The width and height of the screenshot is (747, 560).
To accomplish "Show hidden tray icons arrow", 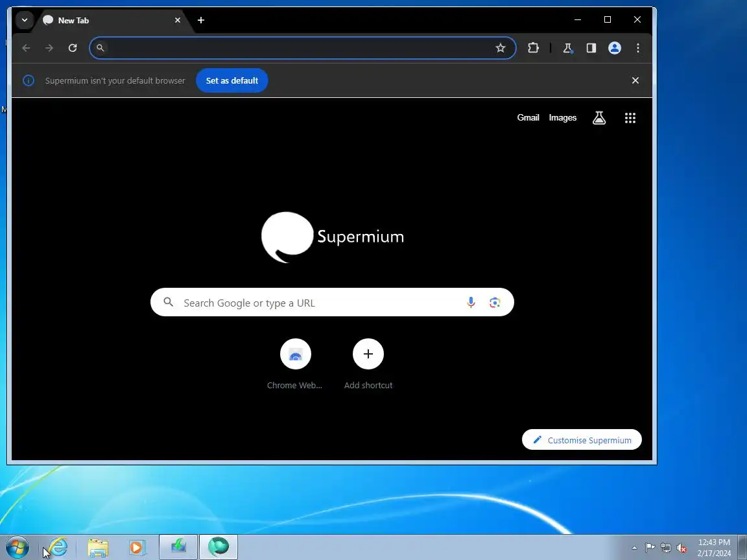I will tap(634, 548).
